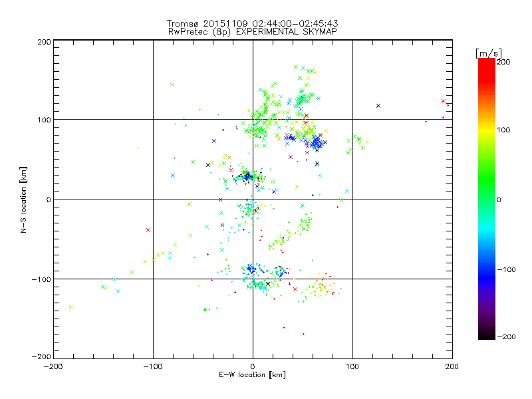This screenshot has width=532, height=399.
Task: Click the lone green X marker near E-W -80, N-S 143
Action: coord(172,85)
